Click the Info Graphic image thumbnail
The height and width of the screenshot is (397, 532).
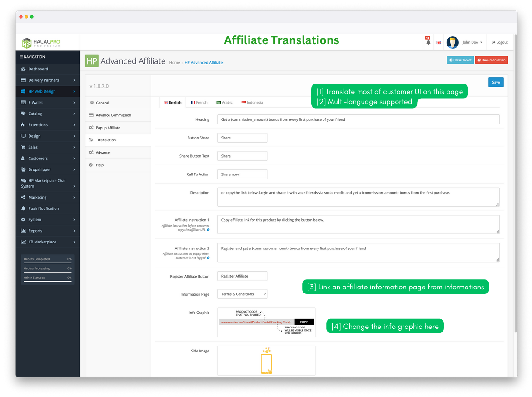[266, 323]
